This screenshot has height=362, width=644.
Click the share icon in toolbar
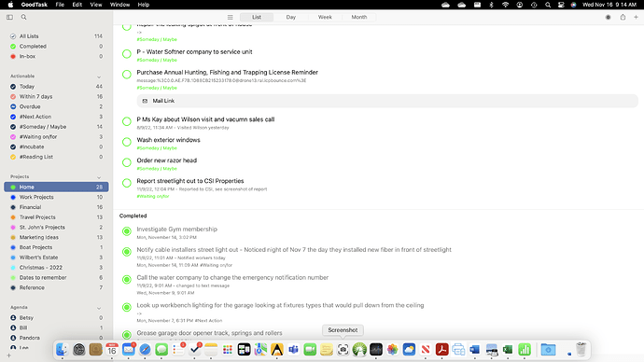(623, 17)
